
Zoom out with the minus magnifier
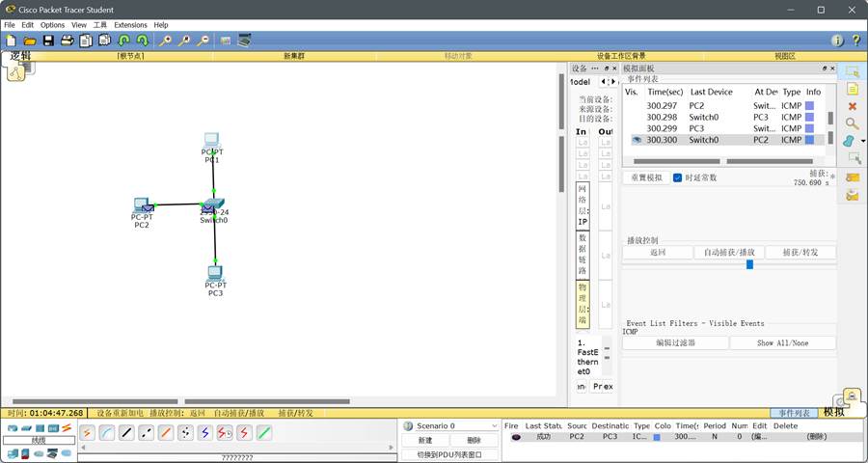203,41
